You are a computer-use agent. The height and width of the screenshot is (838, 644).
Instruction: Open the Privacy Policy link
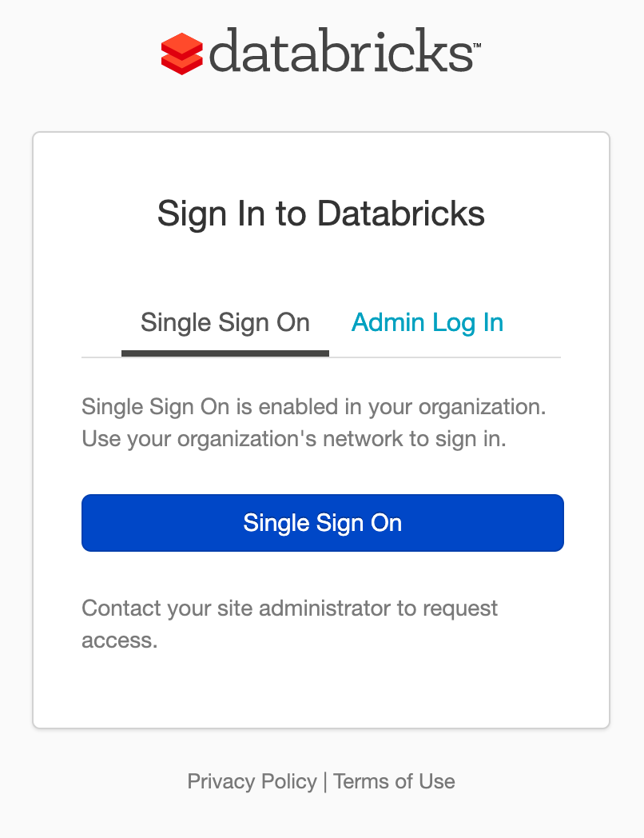(252, 781)
